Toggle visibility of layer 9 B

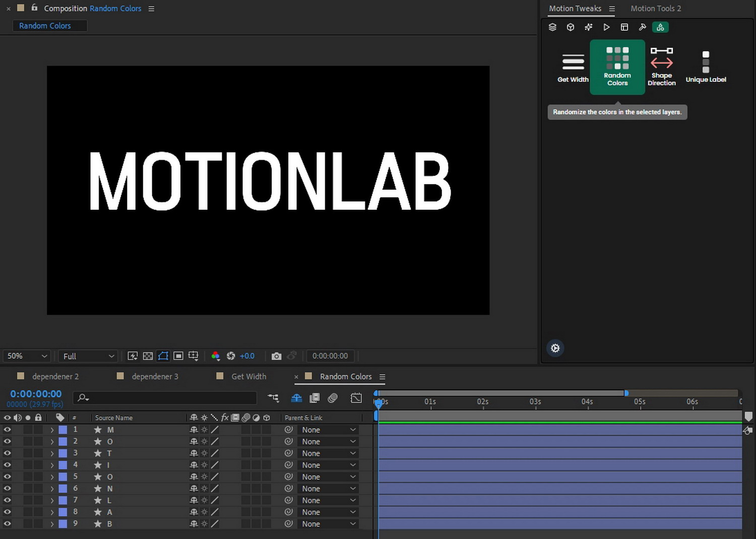[7, 524]
